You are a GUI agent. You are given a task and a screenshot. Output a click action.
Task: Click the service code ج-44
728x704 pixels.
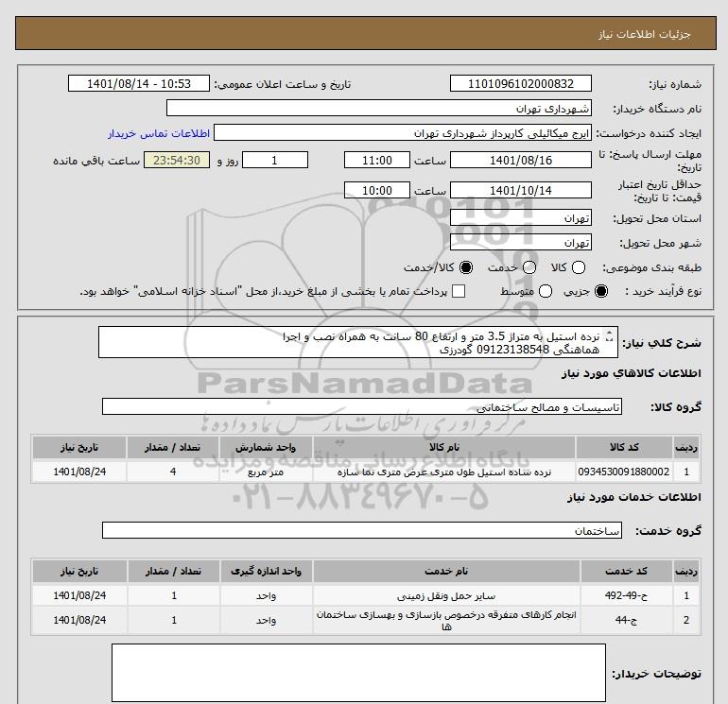click(626, 620)
